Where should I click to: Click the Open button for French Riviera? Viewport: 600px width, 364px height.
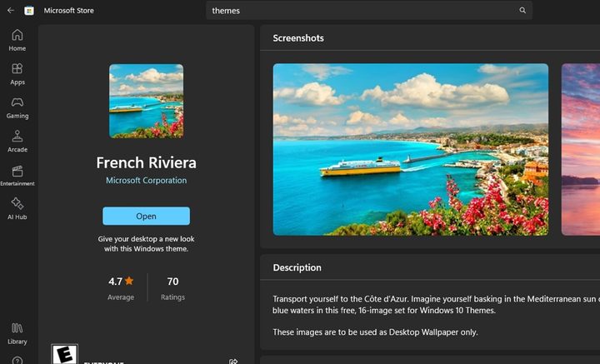[x=146, y=216]
